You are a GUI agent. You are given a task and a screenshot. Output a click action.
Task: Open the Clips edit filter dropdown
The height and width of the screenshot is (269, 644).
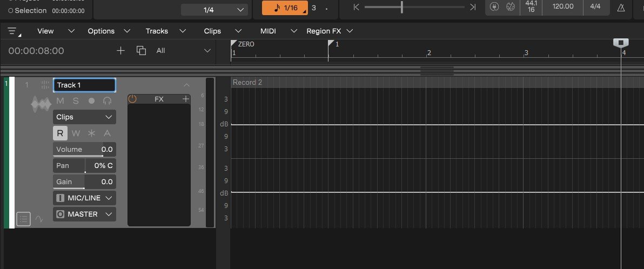pos(84,117)
